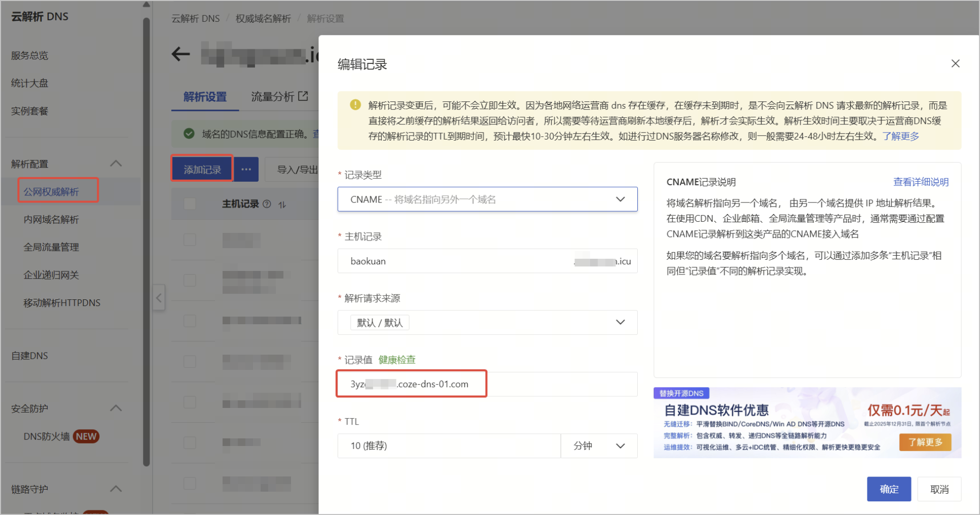Open the TTL unit 分钟 dropdown

pyautogui.click(x=599, y=445)
